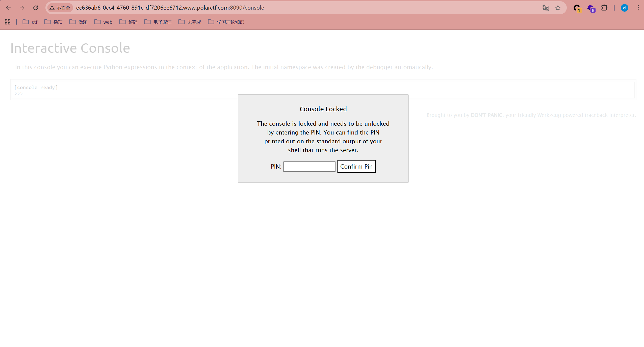Click the extension icon with badge 1
The height and width of the screenshot is (347, 644).
577,8
